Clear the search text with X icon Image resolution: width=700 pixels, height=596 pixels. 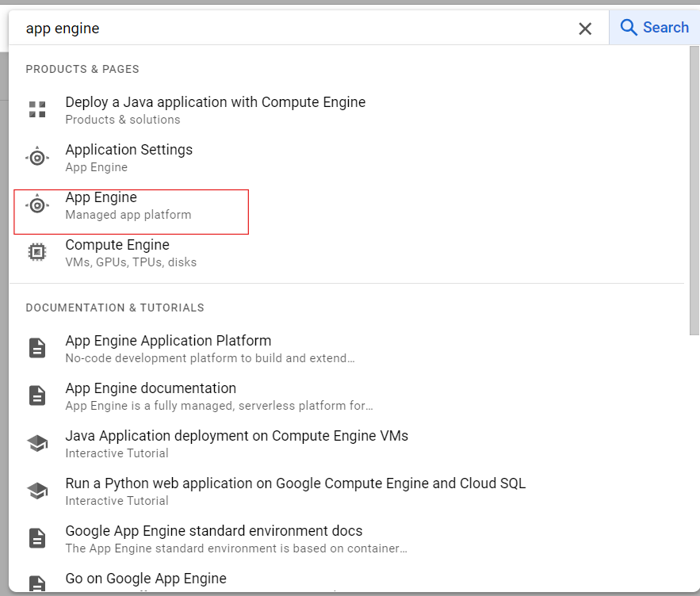point(585,29)
